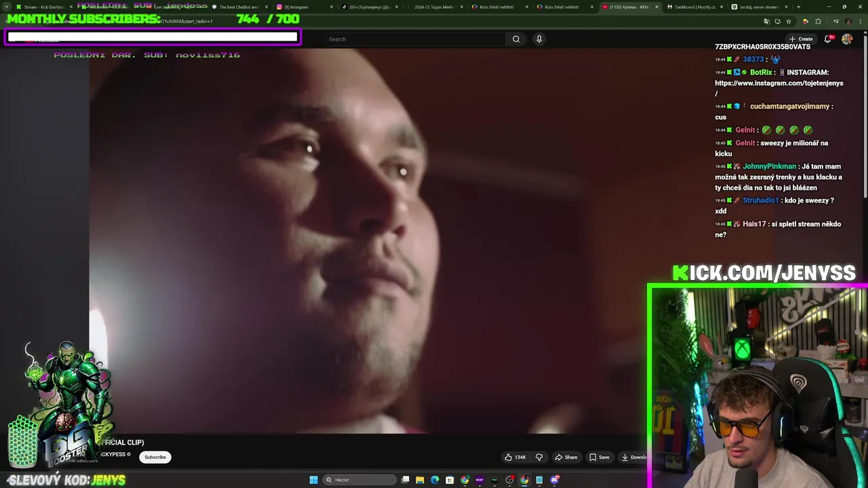Image resolution: width=868 pixels, height=488 pixels.
Task: Subscribe to the channel
Action: [155, 457]
